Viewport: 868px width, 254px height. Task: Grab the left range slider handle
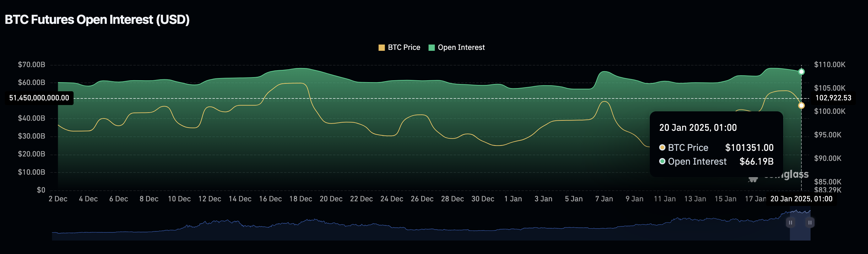pyautogui.click(x=790, y=222)
